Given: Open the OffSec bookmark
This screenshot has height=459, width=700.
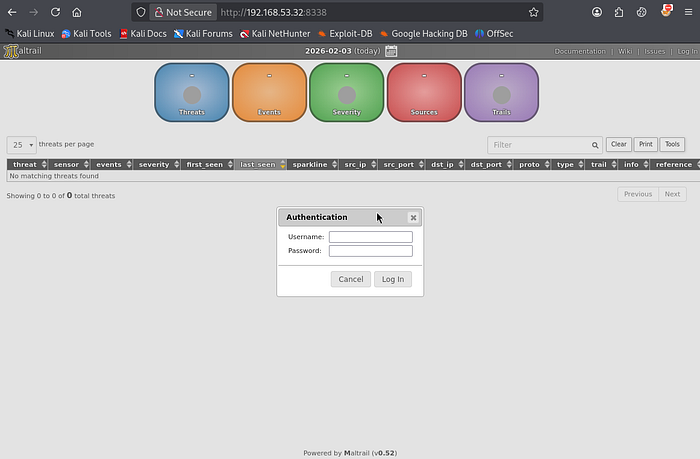Looking at the screenshot, I should click(494, 33).
